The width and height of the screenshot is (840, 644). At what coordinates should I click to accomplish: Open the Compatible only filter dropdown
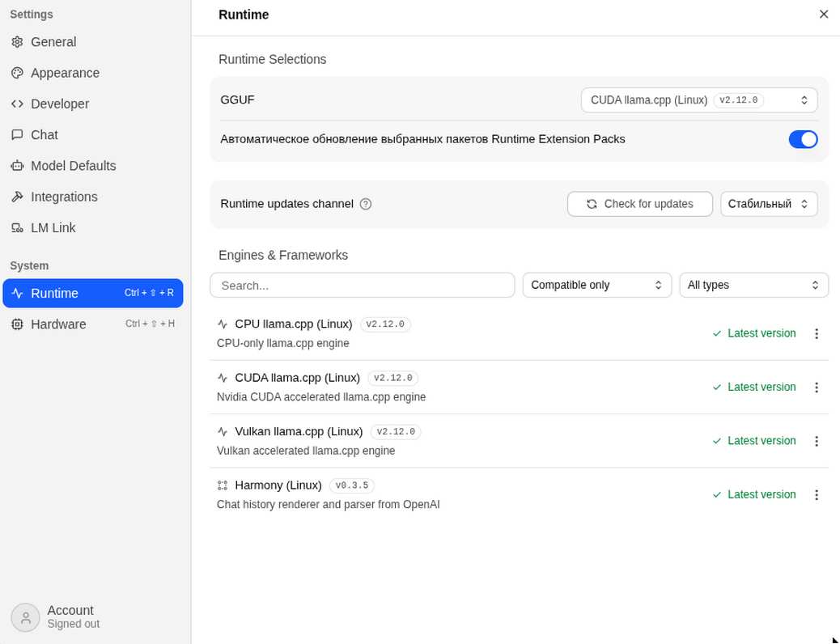tap(596, 285)
